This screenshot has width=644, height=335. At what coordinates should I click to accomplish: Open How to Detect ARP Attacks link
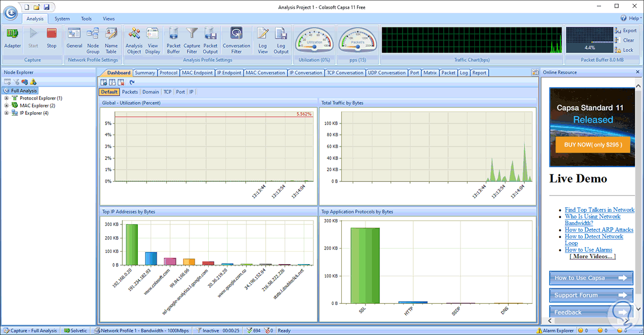599,230
